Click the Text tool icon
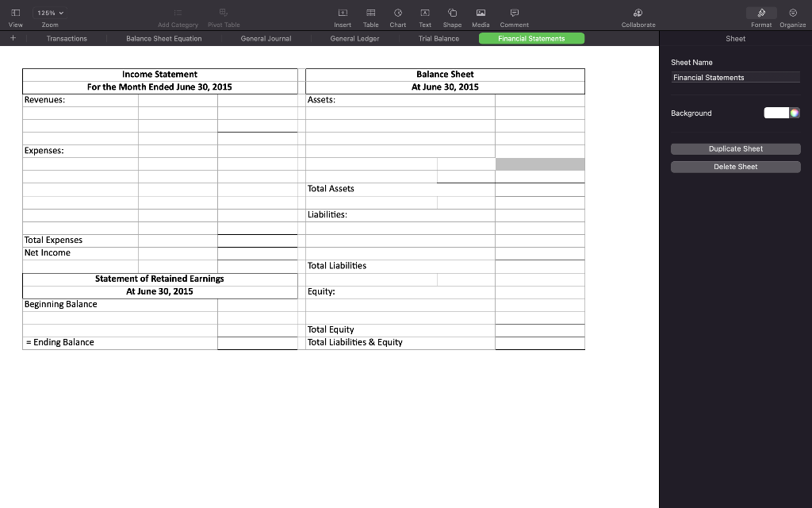The width and height of the screenshot is (812, 508). click(424, 14)
